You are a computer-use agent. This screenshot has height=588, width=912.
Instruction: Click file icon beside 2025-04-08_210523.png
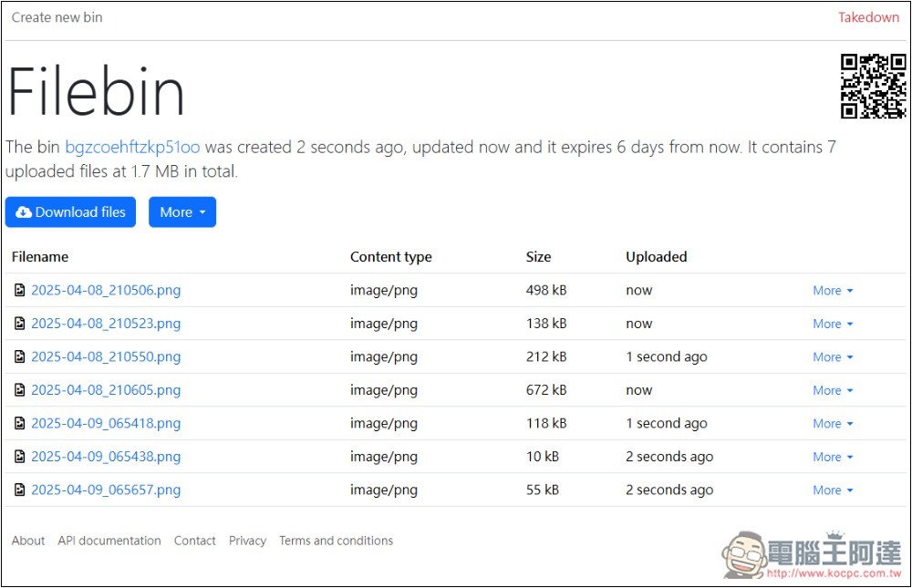19,324
